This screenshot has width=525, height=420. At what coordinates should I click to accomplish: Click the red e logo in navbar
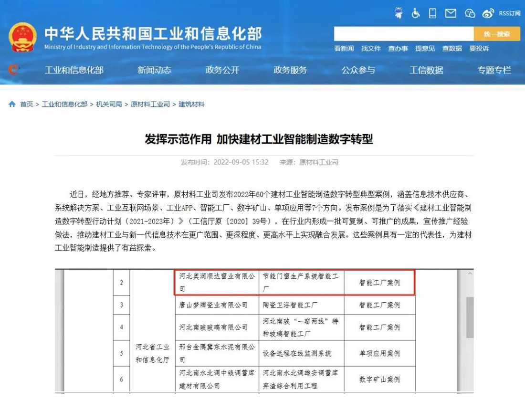click(13, 70)
